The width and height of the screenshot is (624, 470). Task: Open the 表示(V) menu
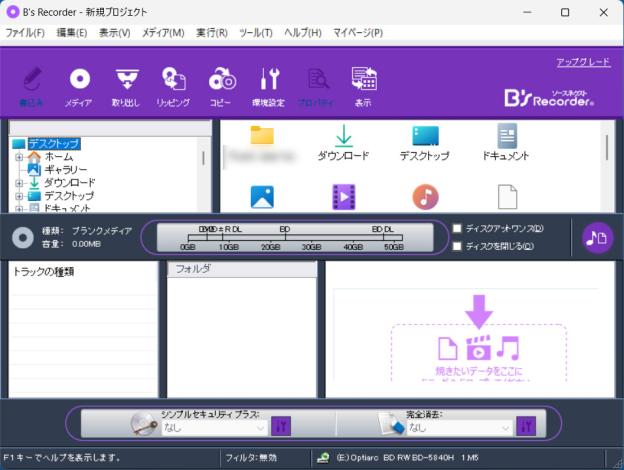tap(115, 33)
